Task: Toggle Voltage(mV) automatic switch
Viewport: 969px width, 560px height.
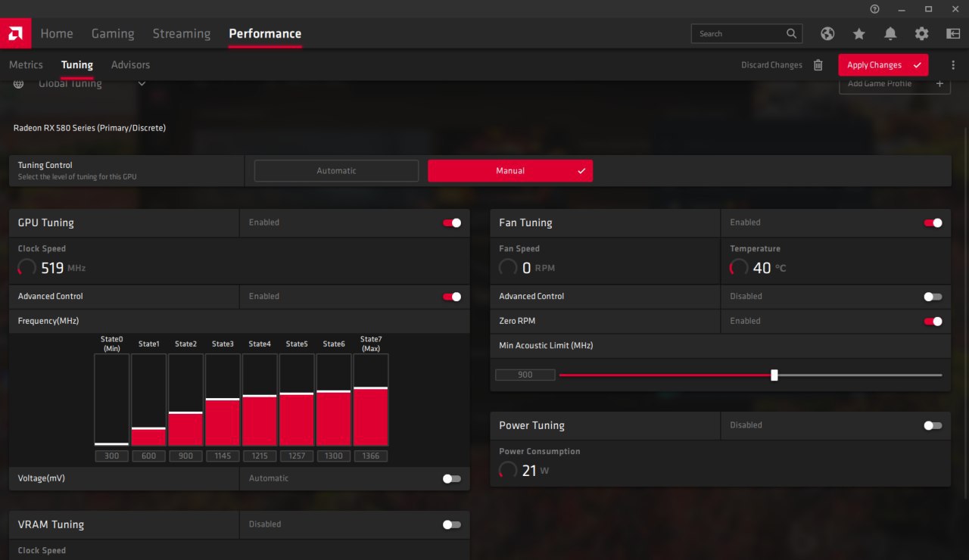Action: (x=452, y=478)
